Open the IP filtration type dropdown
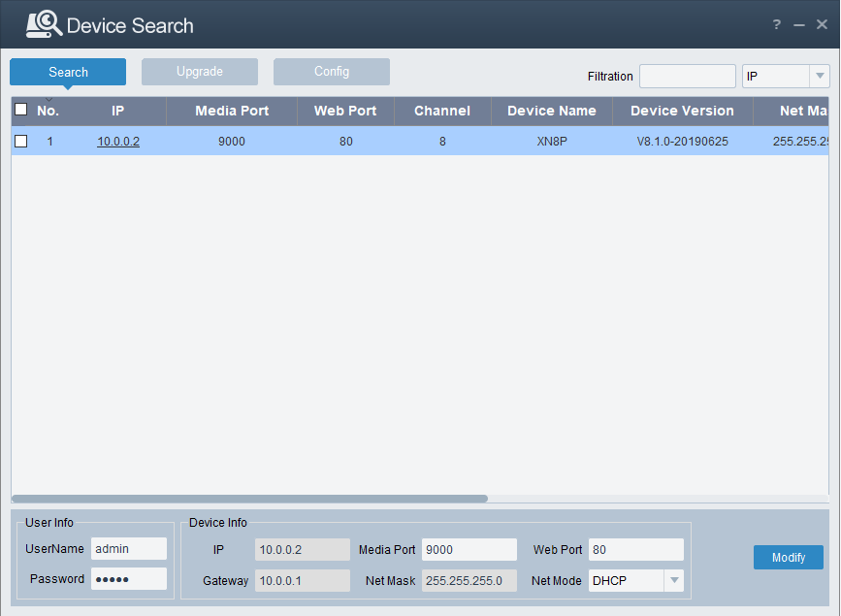841x616 pixels. 819,76
